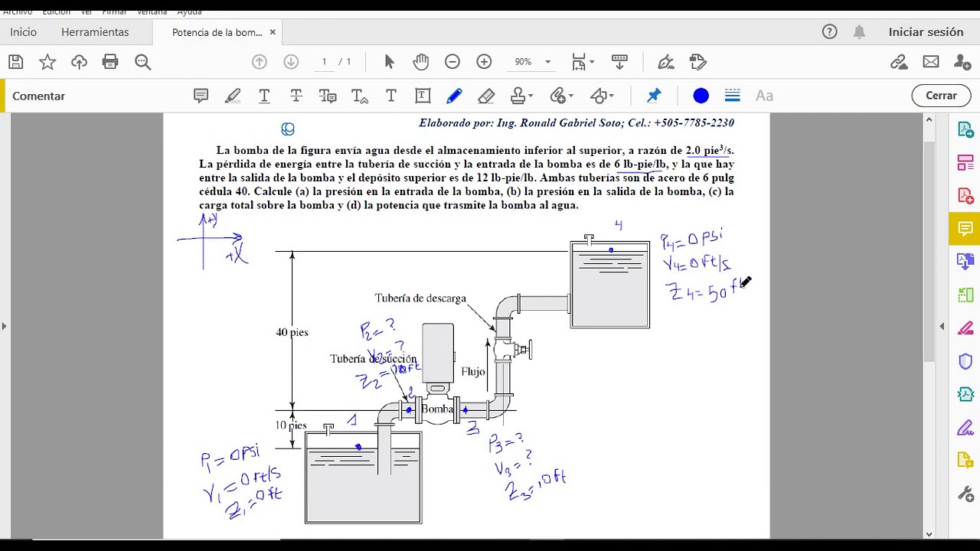Switch to the Herramientas tab
Screen dimensions: 980x551
click(95, 32)
